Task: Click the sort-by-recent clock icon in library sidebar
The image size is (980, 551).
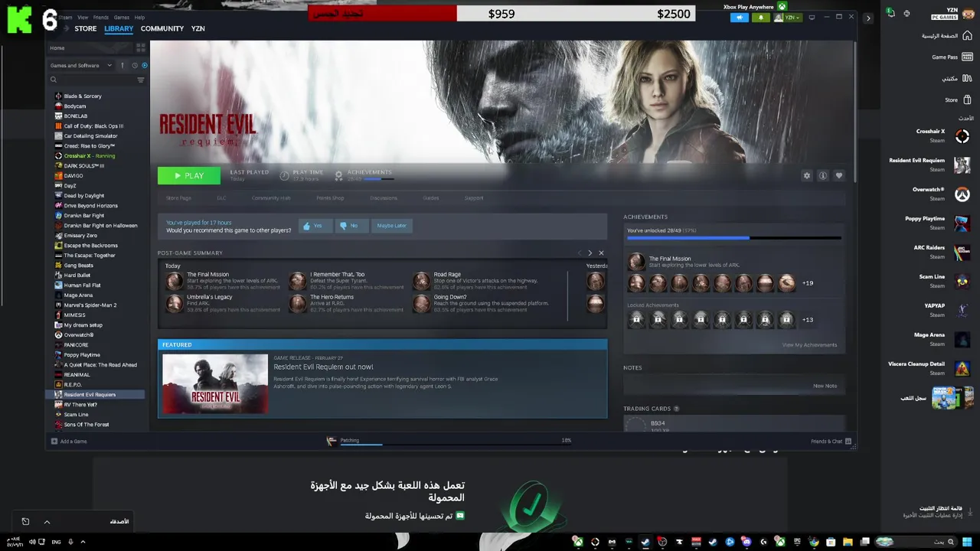Action: click(135, 65)
